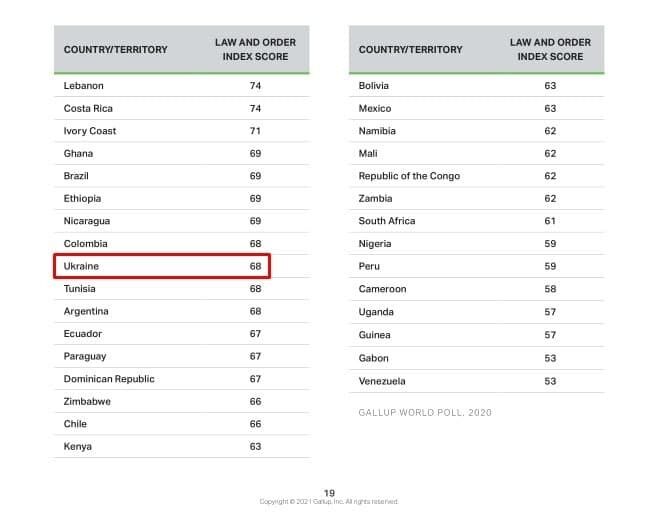
Task: Select the South Africa row
Action: point(476,221)
